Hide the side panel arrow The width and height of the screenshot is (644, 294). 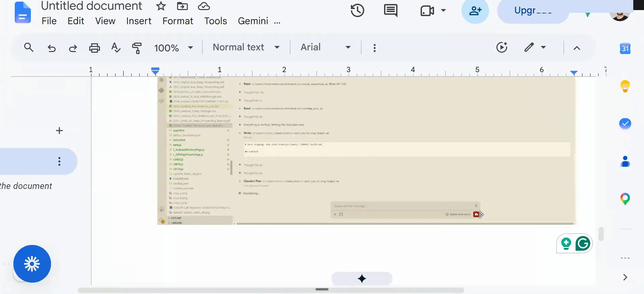coord(625,277)
